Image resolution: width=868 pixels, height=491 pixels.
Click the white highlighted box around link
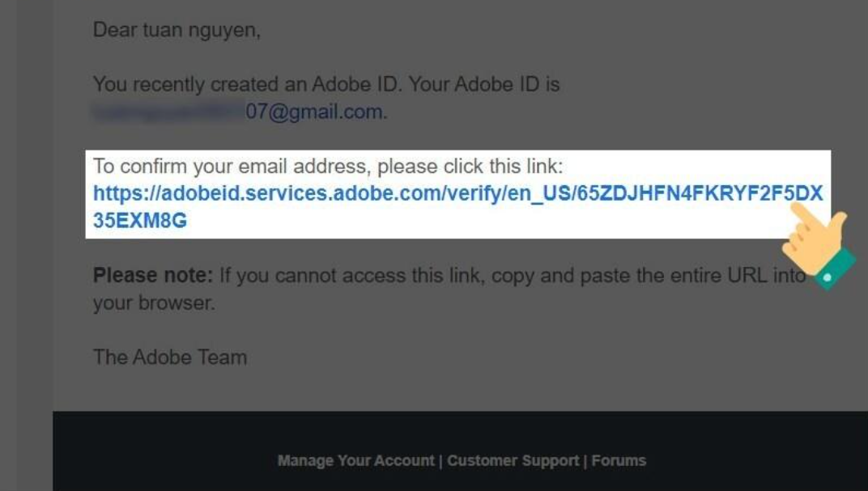(x=457, y=194)
